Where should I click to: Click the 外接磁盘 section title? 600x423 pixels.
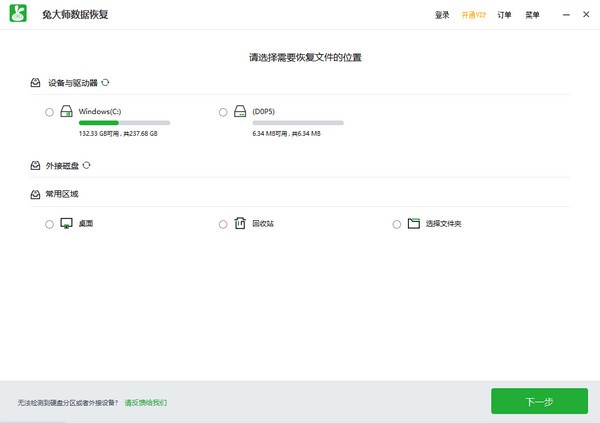pyautogui.click(x=62, y=165)
